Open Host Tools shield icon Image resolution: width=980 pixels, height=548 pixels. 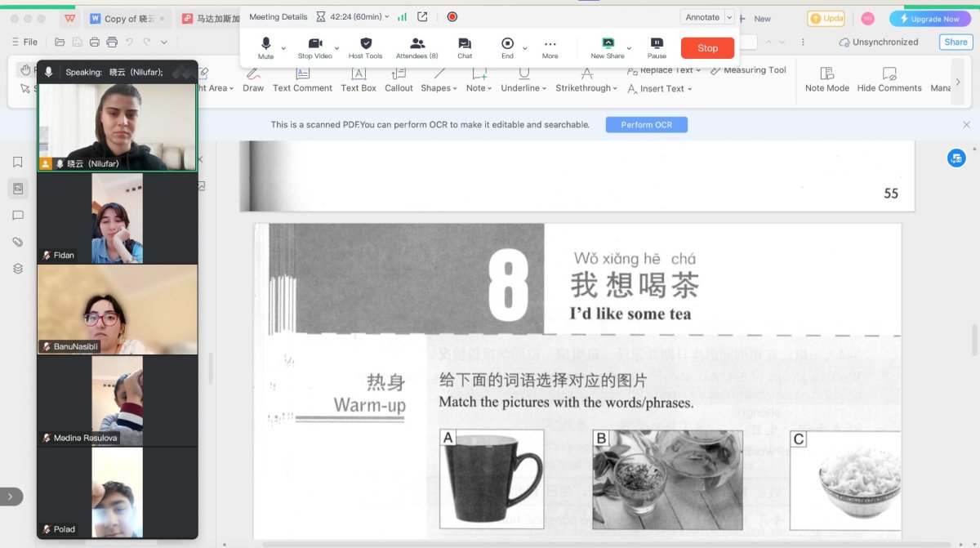pyautogui.click(x=366, y=43)
